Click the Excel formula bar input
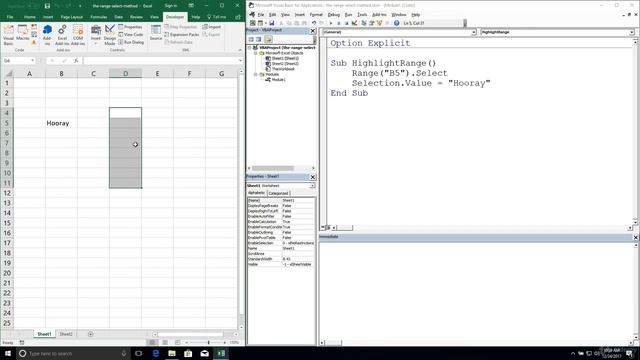The width and height of the screenshot is (640, 360). (x=160, y=61)
